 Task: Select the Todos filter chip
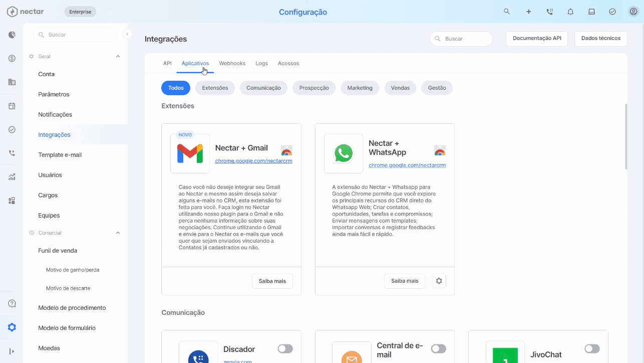coord(176,88)
